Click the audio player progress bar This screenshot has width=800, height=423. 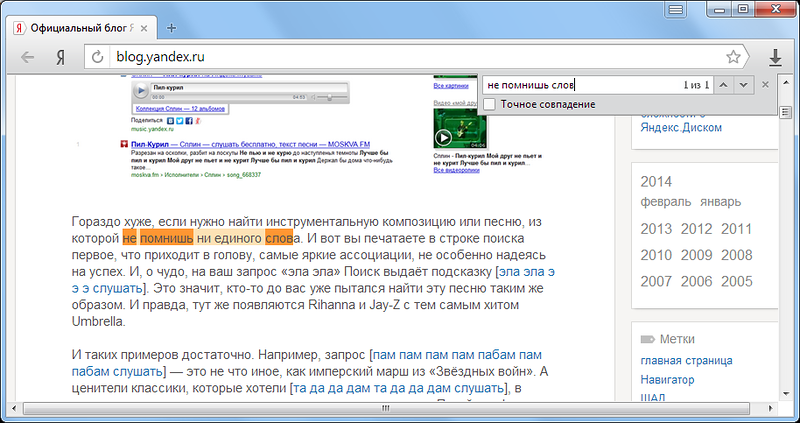228,96
